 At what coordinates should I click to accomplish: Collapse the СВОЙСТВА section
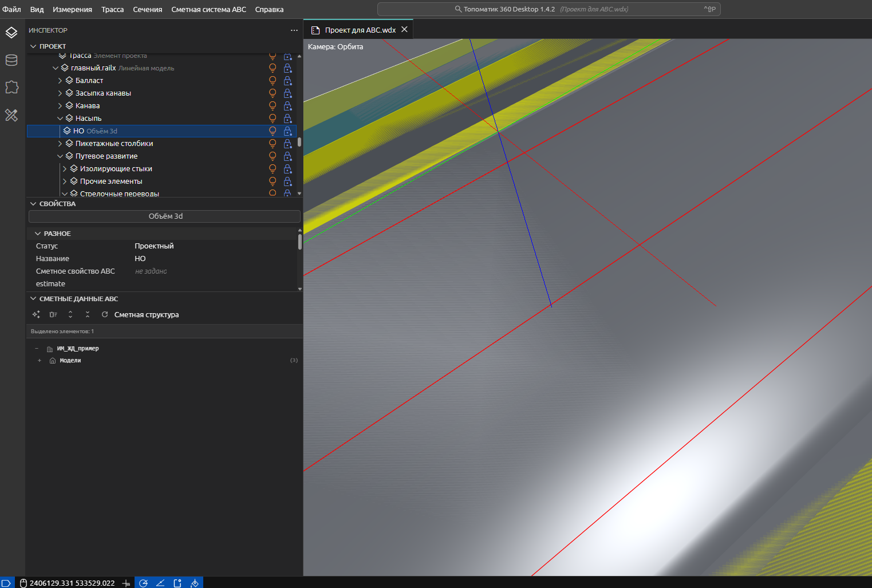(x=33, y=204)
